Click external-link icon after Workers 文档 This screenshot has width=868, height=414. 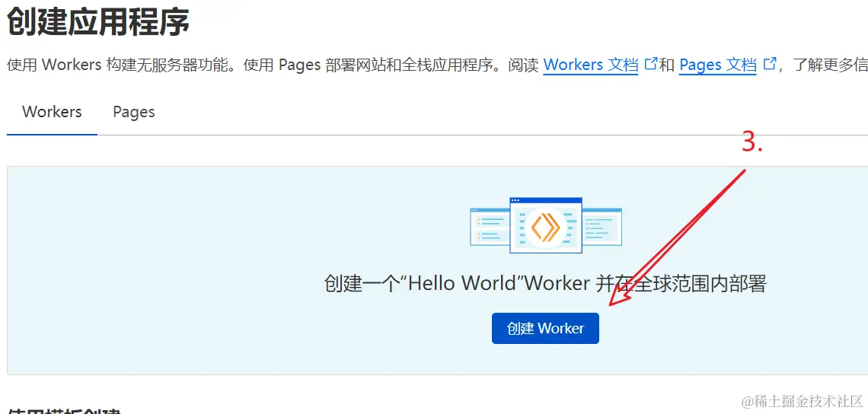pos(650,64)
